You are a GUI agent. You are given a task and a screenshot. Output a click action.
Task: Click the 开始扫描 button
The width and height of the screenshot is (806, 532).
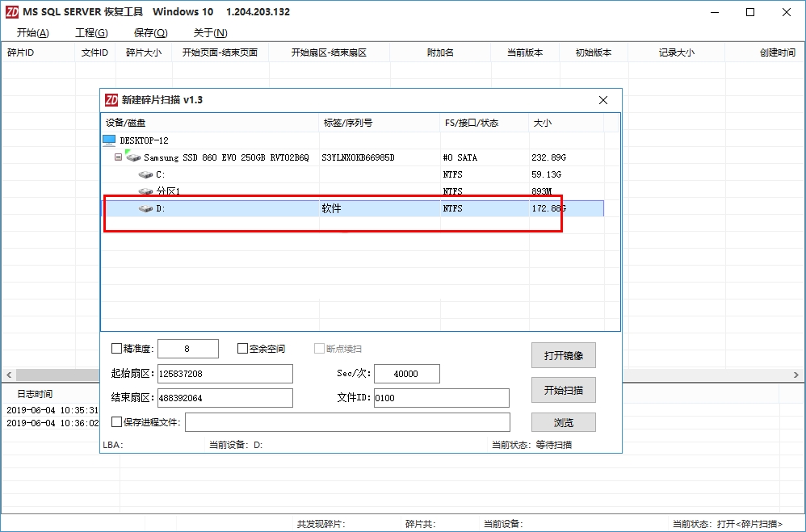tap(564, 390)
